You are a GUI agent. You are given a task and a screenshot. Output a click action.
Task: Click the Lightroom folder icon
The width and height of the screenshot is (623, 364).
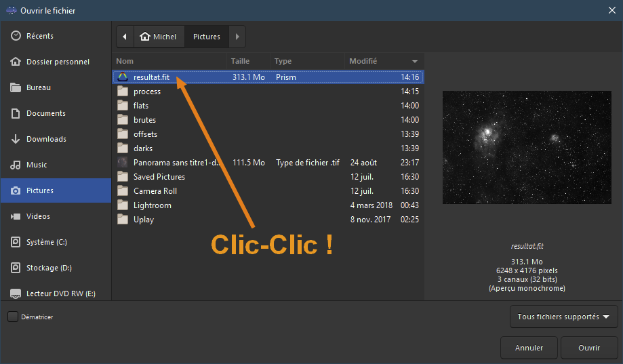123,205
